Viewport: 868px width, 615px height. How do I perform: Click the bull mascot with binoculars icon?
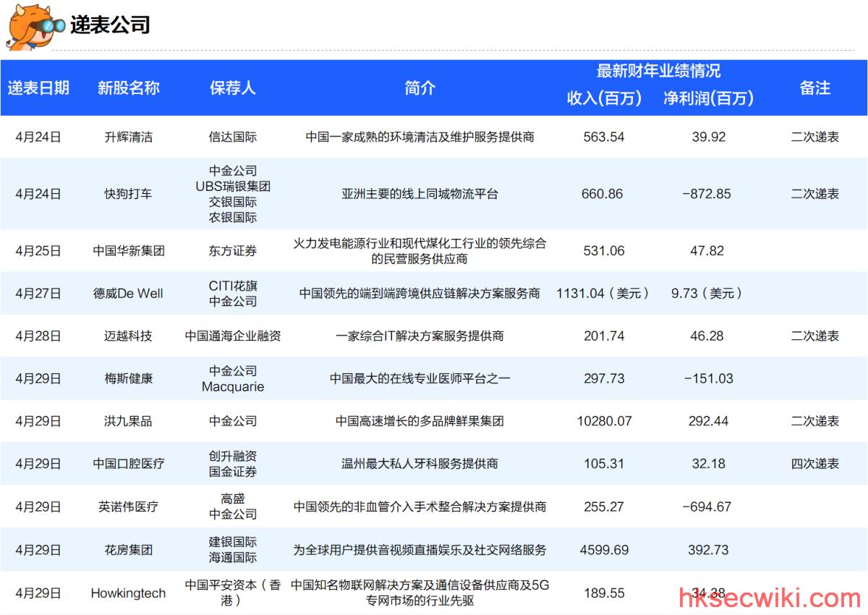pyautogui.click(x=36, y=26)
